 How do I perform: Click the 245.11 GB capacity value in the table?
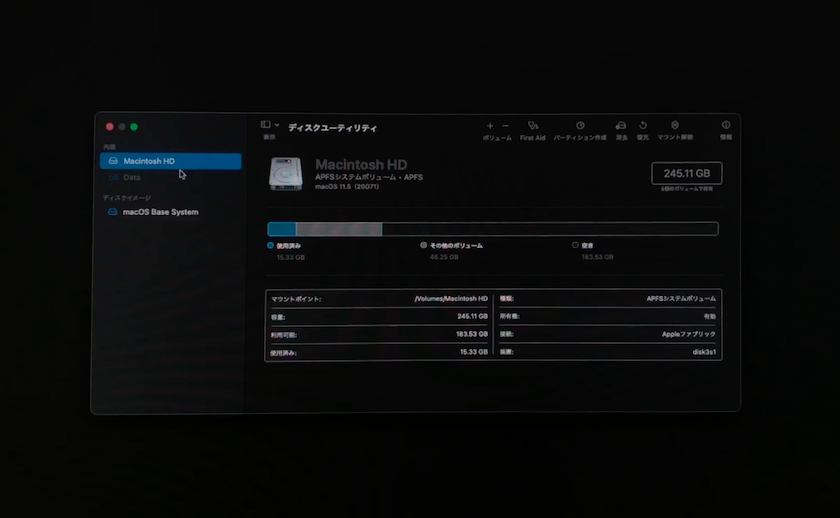pos(472,317)
